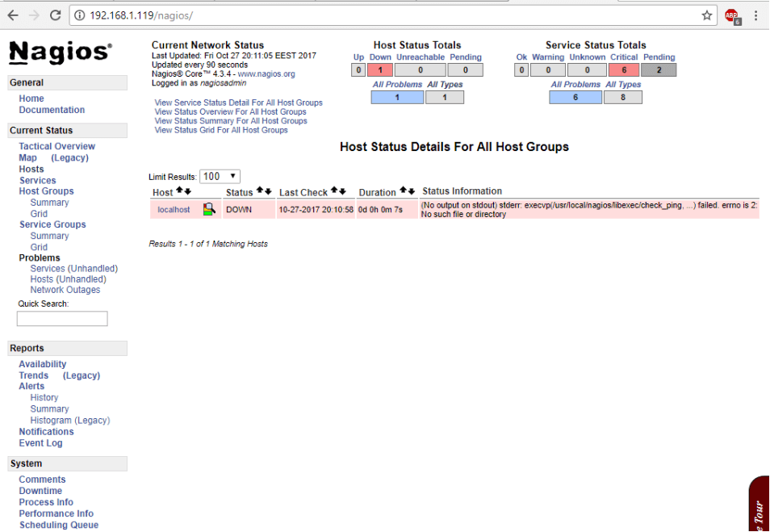Open Performance Info link
Image resolution: width=770 pixels, height=532 pixels.
click(x=56, y=513)
